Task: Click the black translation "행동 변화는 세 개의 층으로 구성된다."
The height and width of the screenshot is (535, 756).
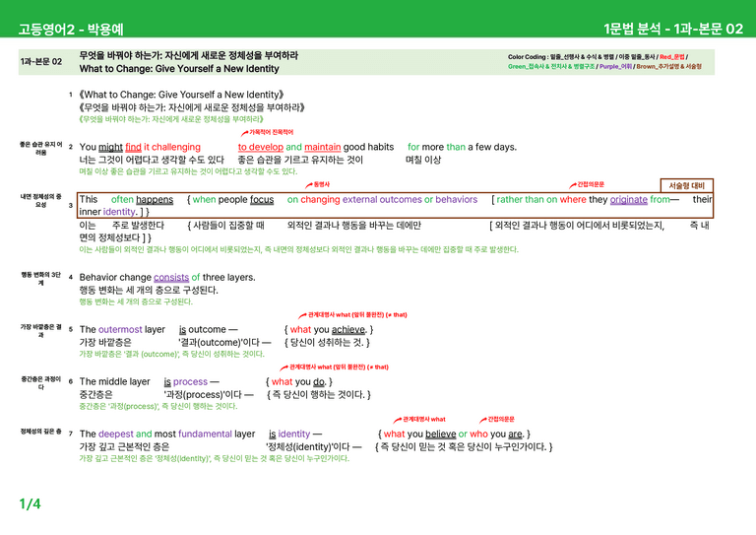Action: click(x=149, y=290)
